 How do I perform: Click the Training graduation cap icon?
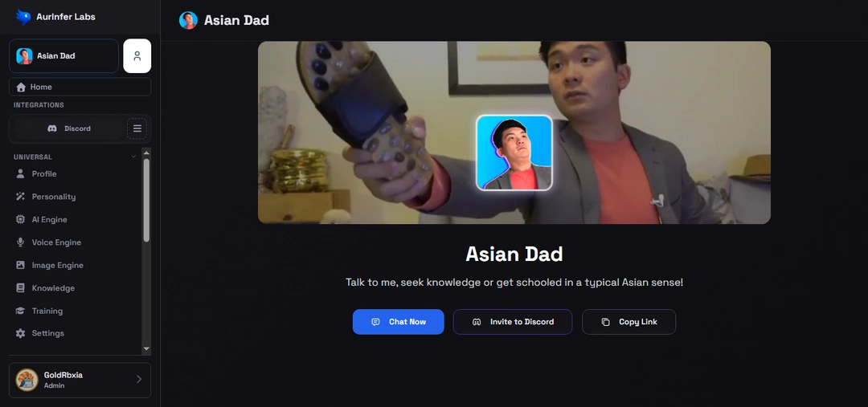pyautogui.click(x=20, y=311)
